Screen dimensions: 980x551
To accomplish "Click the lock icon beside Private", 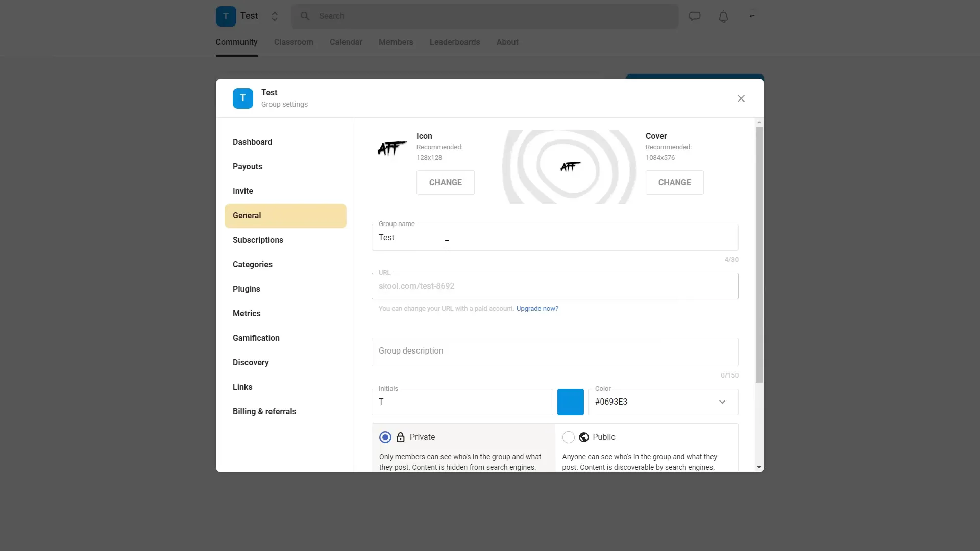I will click(x=401, y=437).
